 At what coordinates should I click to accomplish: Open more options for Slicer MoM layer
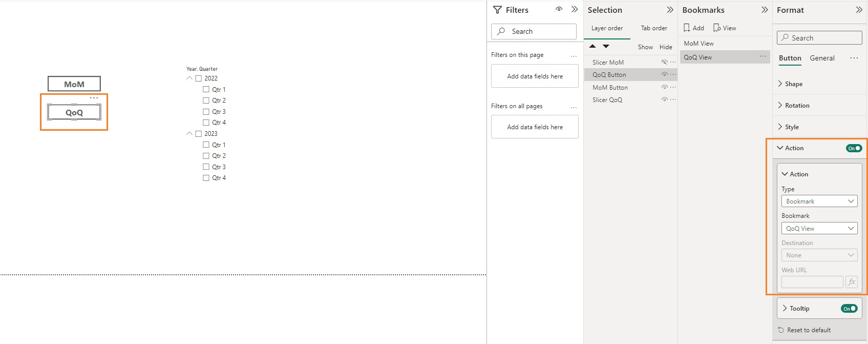pos(673,62)
